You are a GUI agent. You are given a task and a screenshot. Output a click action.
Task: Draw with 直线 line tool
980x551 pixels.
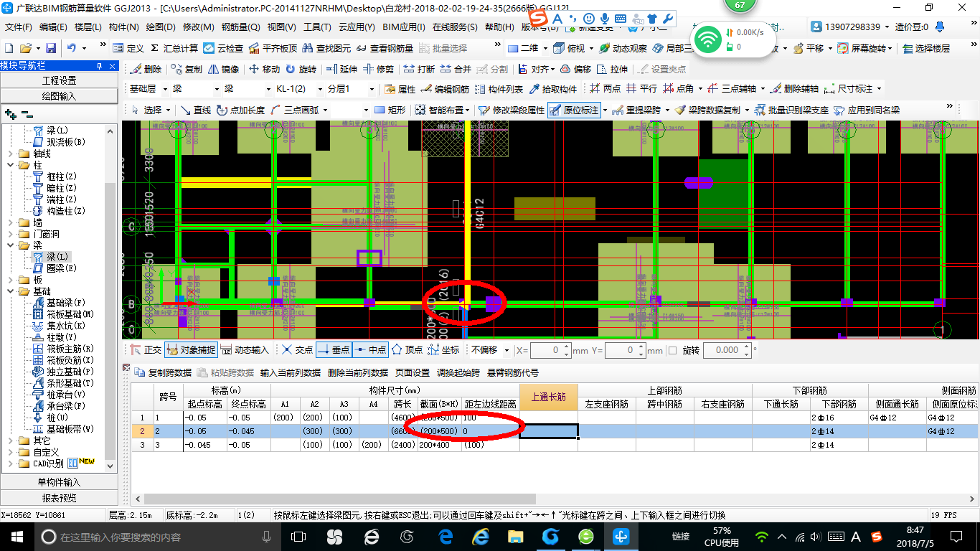[196, 110]
